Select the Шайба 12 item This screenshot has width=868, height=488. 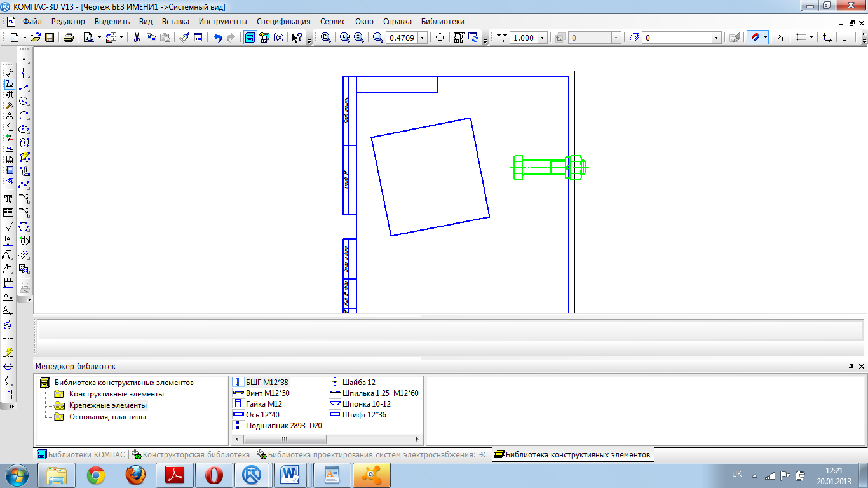(x=359, y=383)
